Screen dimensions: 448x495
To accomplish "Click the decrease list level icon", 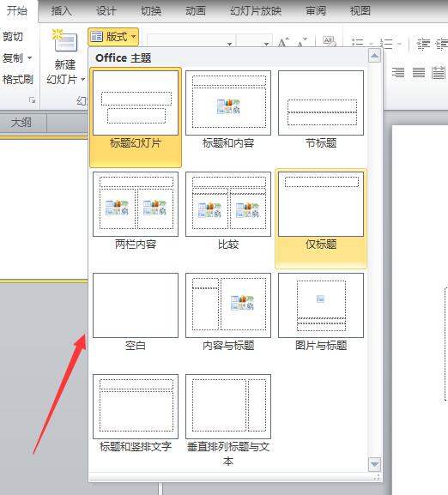I will [x=423, y=44].
